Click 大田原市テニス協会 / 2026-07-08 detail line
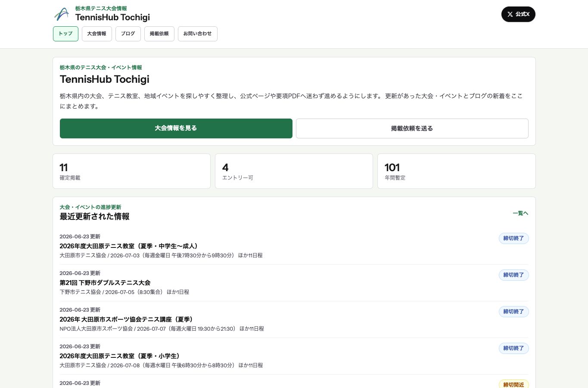 pos(161,365)
